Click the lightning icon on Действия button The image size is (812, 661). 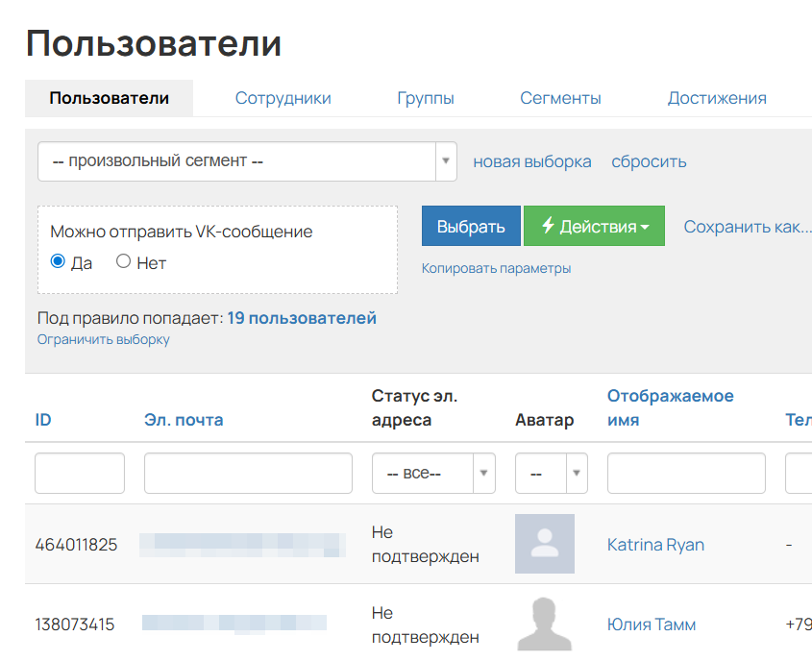(x=547, y=226)
